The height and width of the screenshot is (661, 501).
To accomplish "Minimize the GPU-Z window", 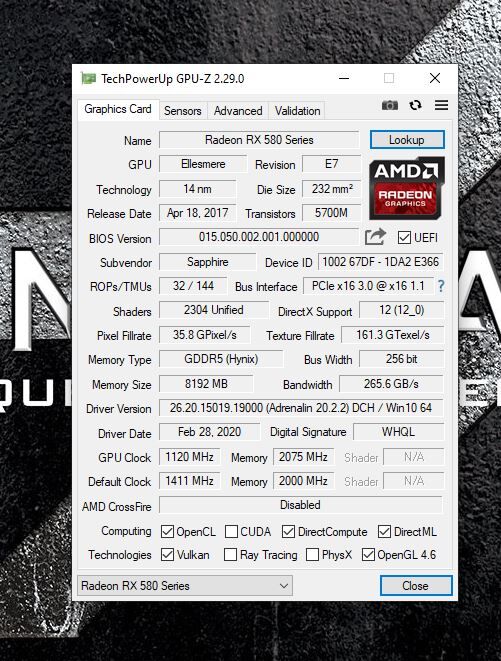I will click(x=344, y=78).
